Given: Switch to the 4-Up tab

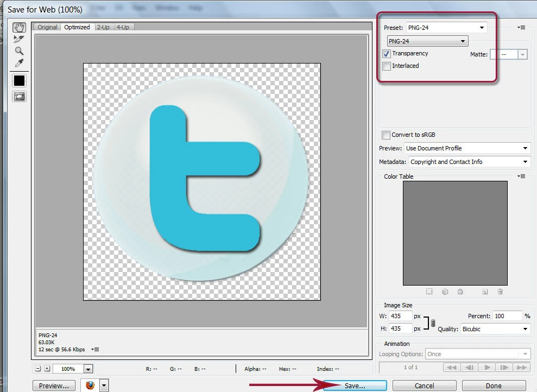Looking at the screenshot, I should 123,27.
